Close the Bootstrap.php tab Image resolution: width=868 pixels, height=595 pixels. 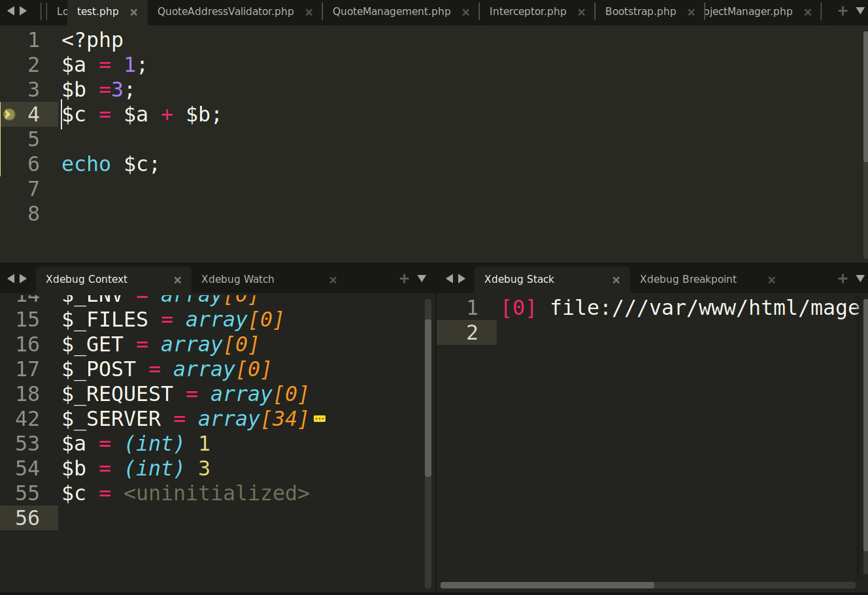click(692, 12)
